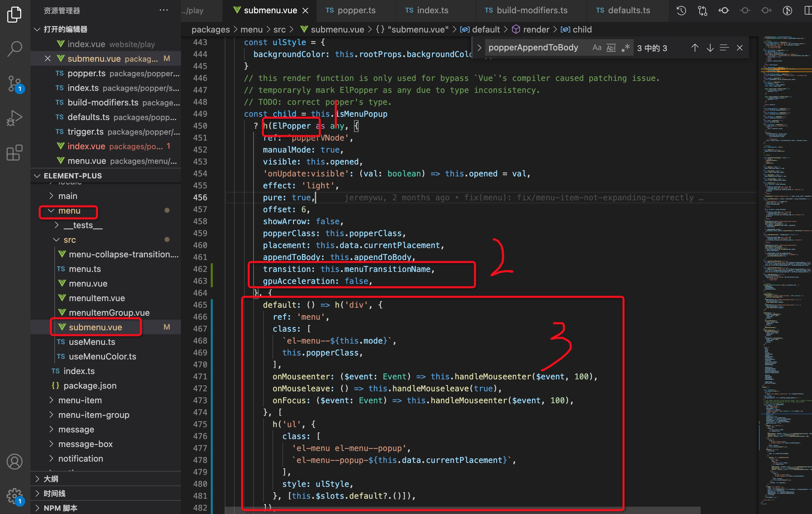This screenshot has height=514, width=812.
Task: Click the packages breadcrumb item
Action: (x=210, y=30)
